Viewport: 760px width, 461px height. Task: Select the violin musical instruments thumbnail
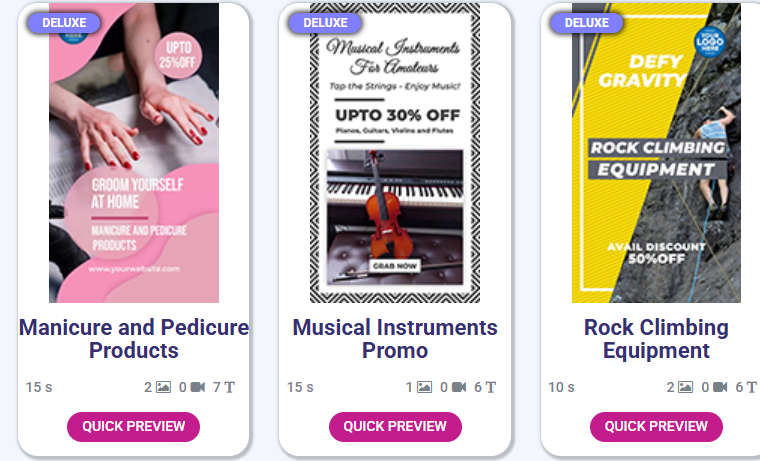tap(395, 153)
